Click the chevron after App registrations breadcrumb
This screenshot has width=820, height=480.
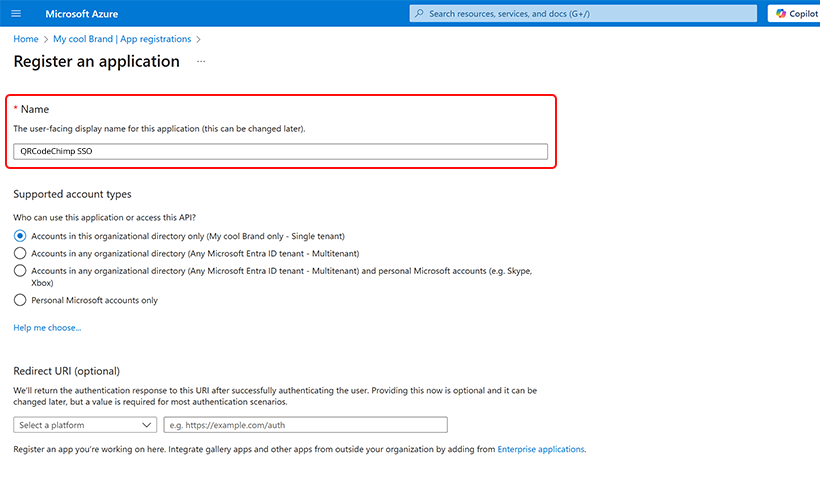click(198, 40)
